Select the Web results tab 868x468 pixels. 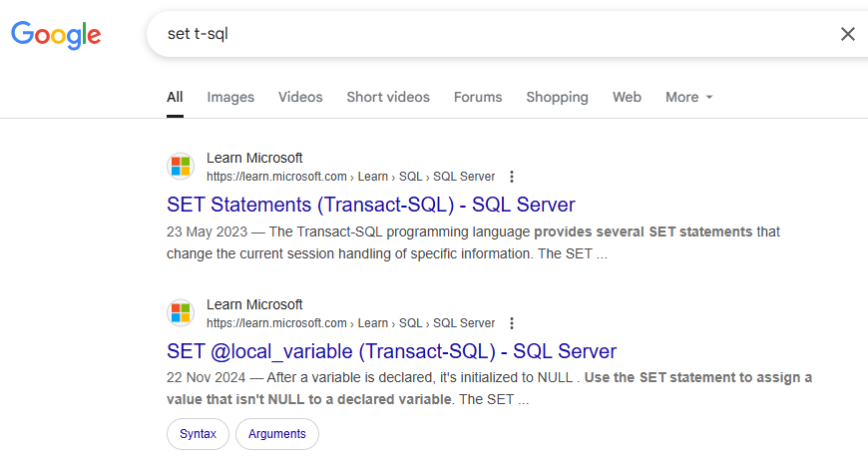point(627,97)
